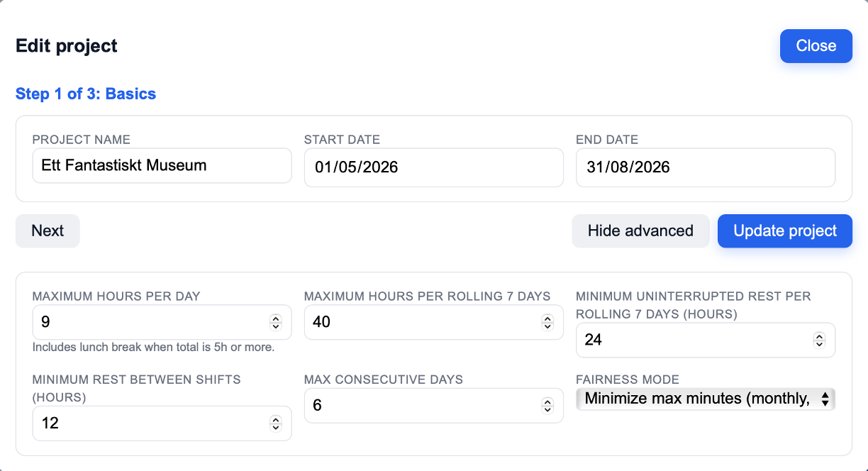Decrement Minimum Uninterrupted Rest using down arrow

[819, 344]
